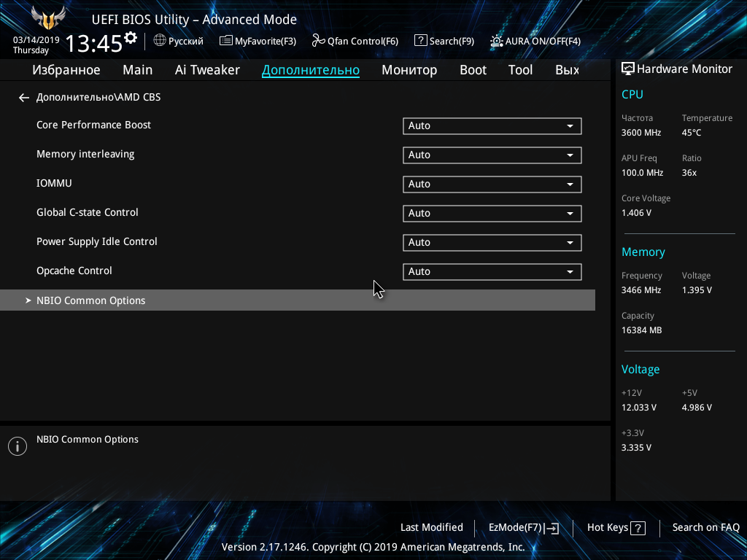The image size is (747, 560).
Task: Open IOMMU dropdown
Action: point(492,184)
